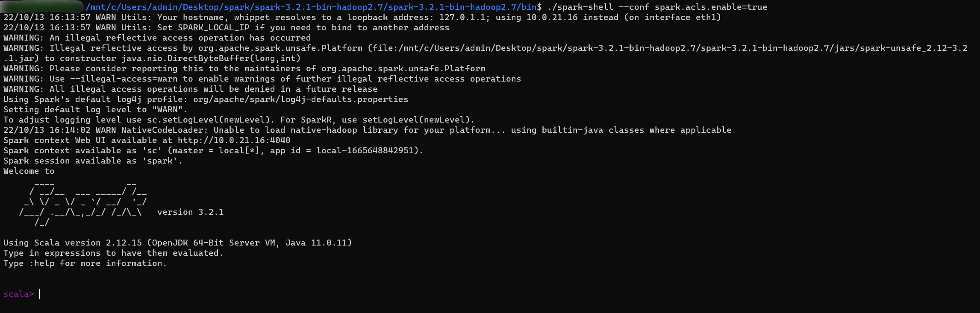Click the scala> prompt cursor
980x313 pixels.
(x=39, y=294)
